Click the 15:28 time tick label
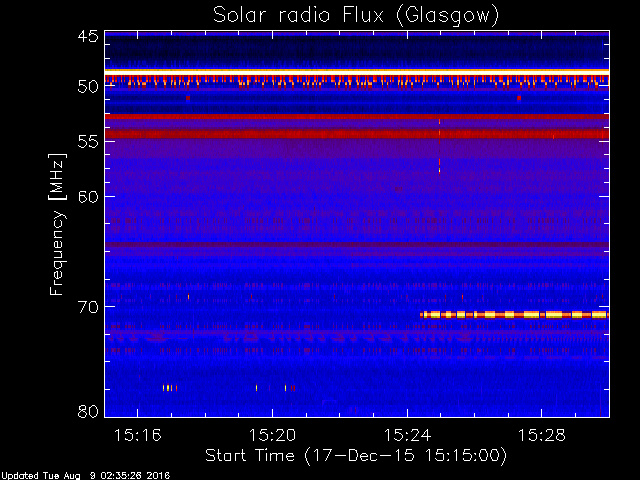640x480 pixels. pos(542,436)
